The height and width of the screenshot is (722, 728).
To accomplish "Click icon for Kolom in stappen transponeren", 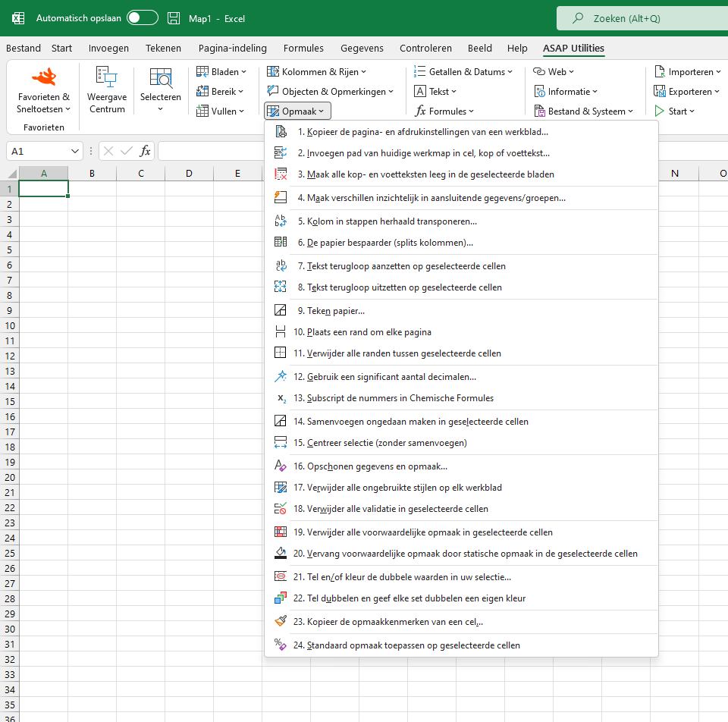I will click(281, 221).
